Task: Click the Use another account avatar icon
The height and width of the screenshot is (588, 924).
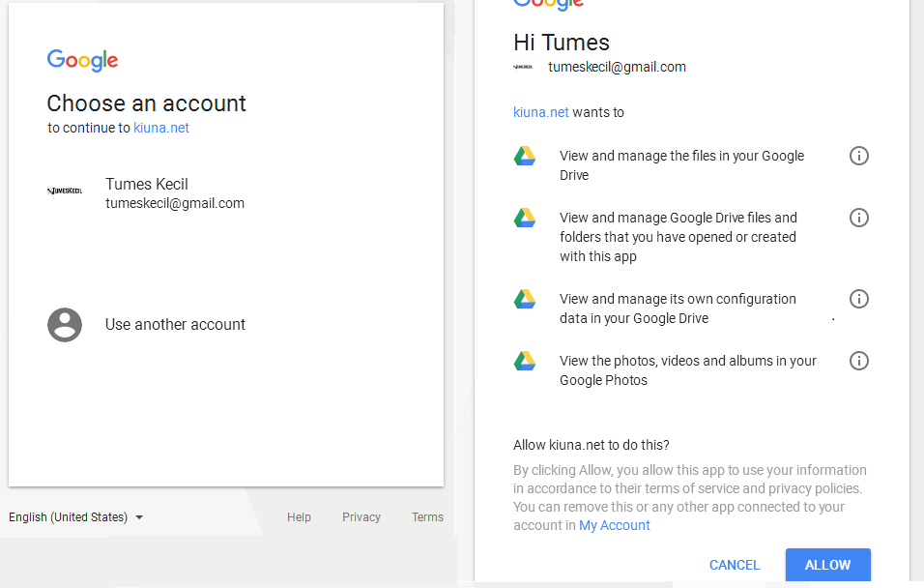Action: (x=65, y=325)
